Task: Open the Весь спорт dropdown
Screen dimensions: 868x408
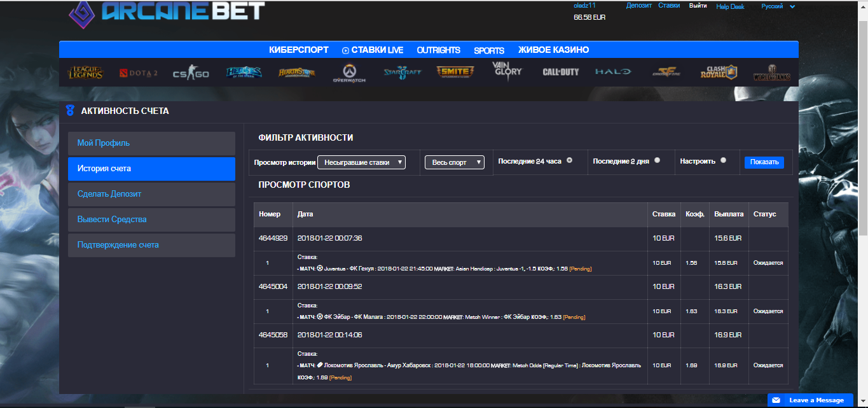Action: [x=455, y=162]
